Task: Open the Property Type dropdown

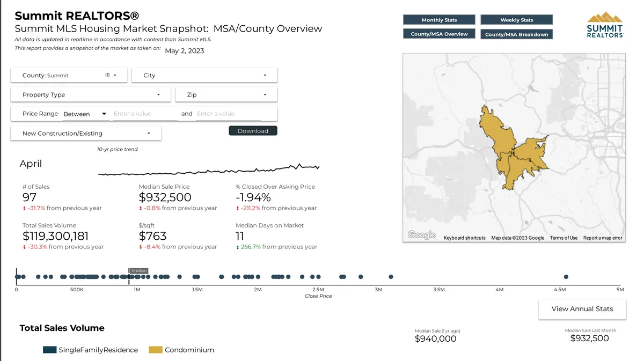Action: point(91,94)
